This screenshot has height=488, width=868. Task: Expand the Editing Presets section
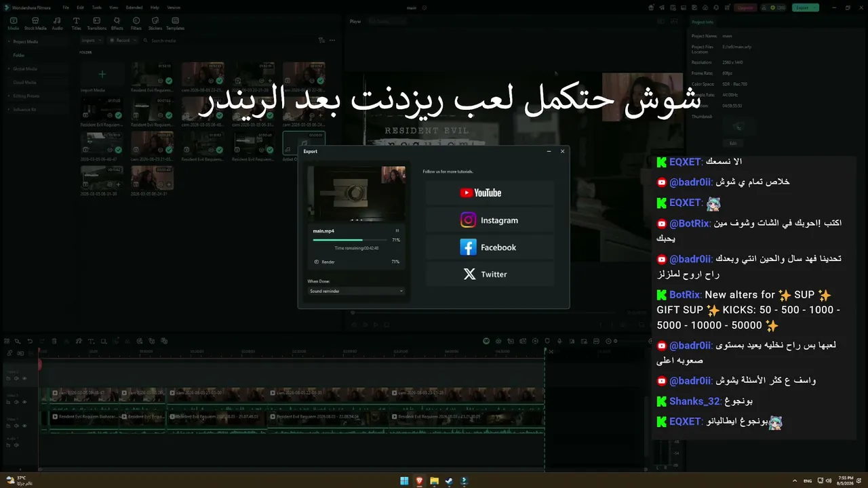[x=8, y=96]
